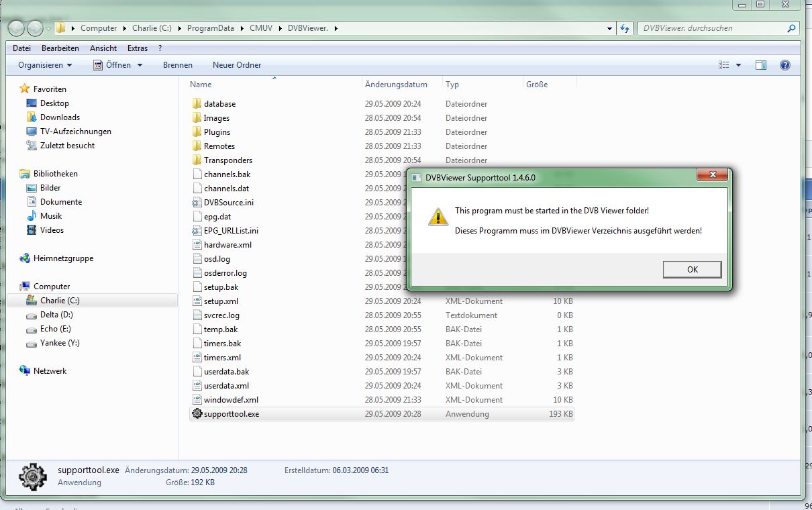Select Netzwerk in the navigation pane

tap(50, 371)
